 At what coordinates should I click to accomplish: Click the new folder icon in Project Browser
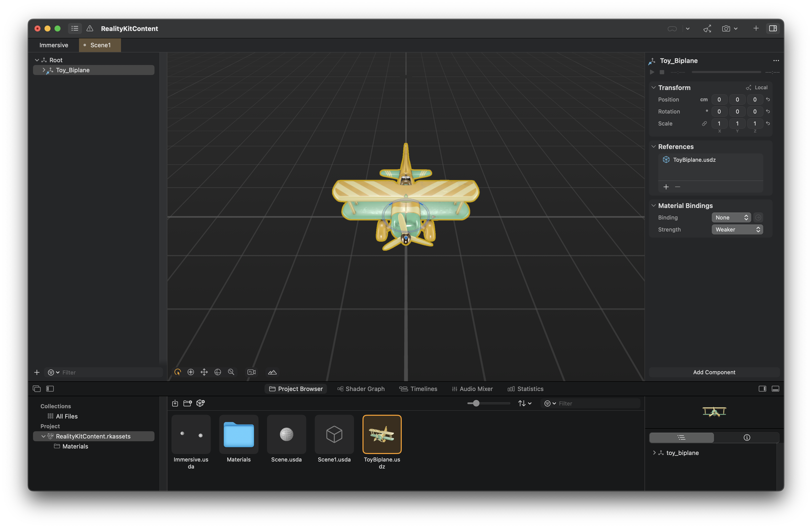click(x=188, y=403)
